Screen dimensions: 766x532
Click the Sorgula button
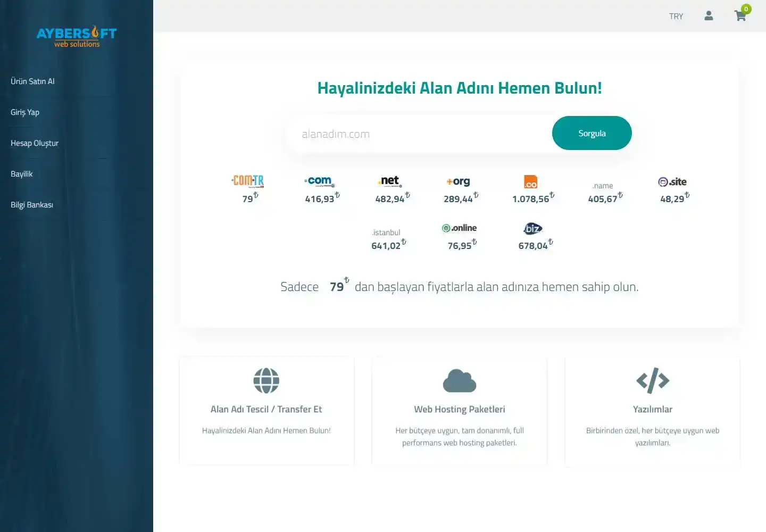pos(592,133)
